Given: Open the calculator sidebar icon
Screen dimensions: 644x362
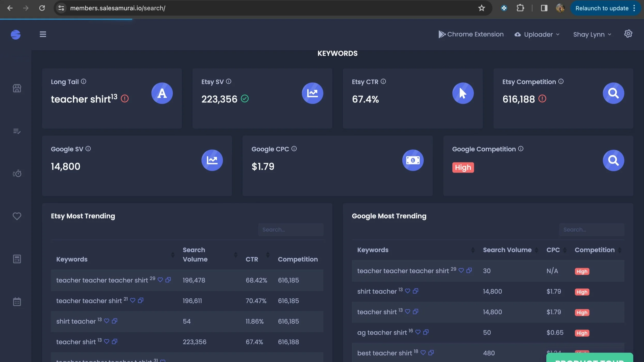Looking at the screenshot, I should coord(17,259).
